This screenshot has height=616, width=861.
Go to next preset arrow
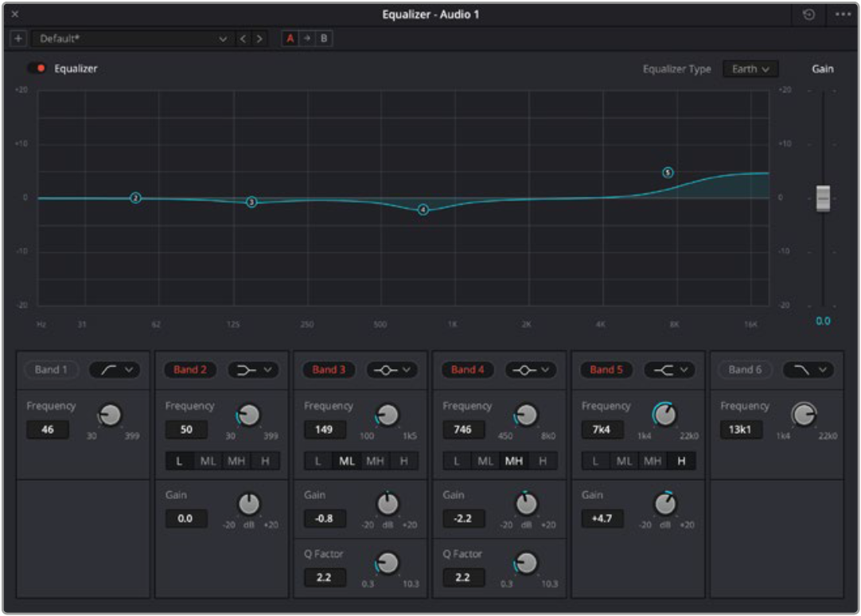(259, 38)
